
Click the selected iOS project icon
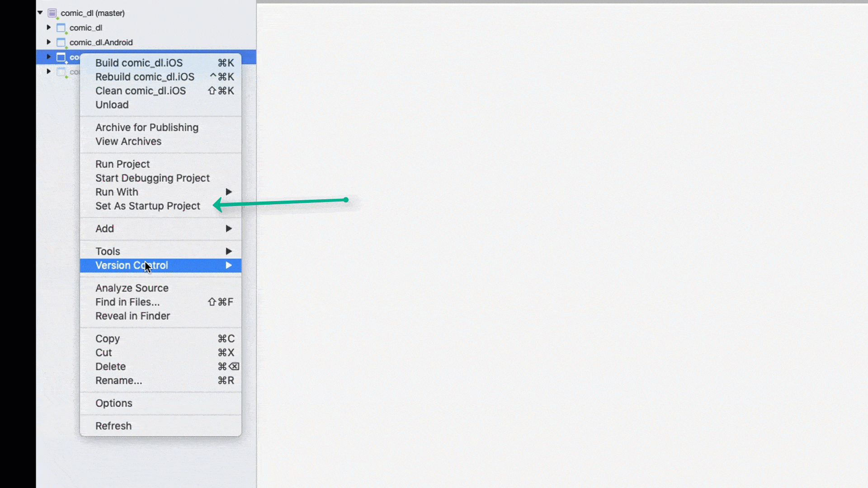click(61, 57)
